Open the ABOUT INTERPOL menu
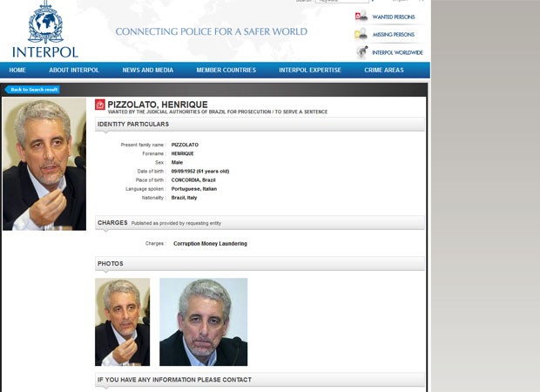540x392 pixels. (x=74, y=70)
